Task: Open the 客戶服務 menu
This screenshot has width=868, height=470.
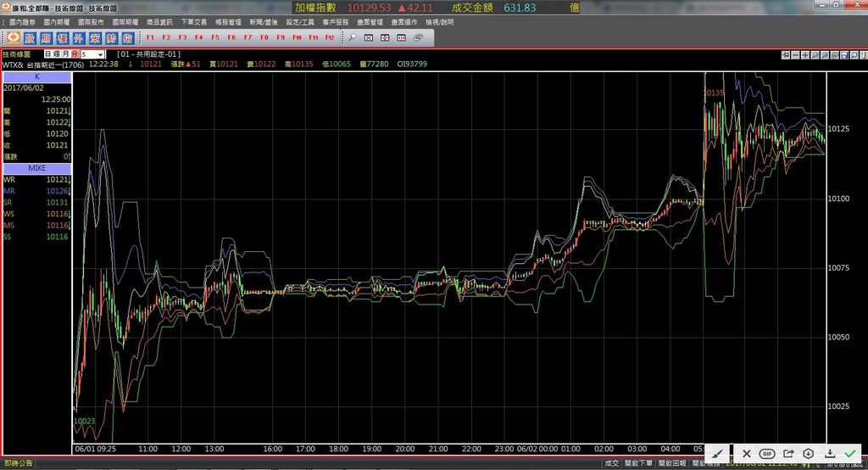Action: [336, 22]
